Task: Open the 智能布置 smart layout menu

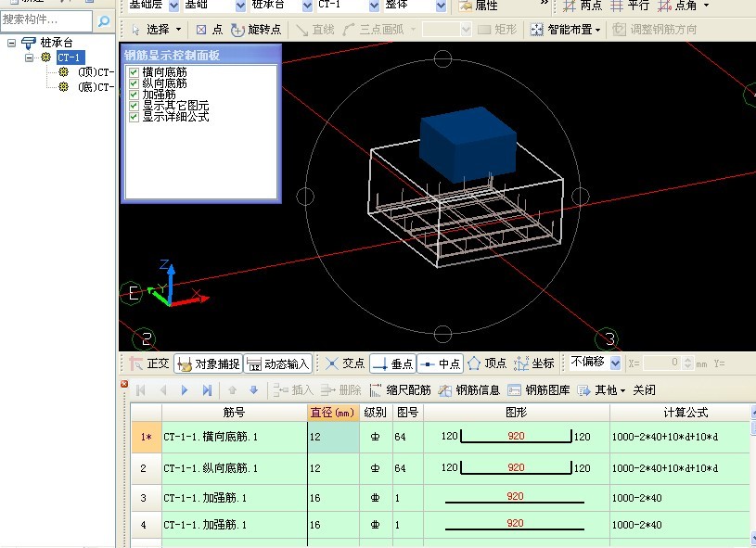Action: point(566,30)
